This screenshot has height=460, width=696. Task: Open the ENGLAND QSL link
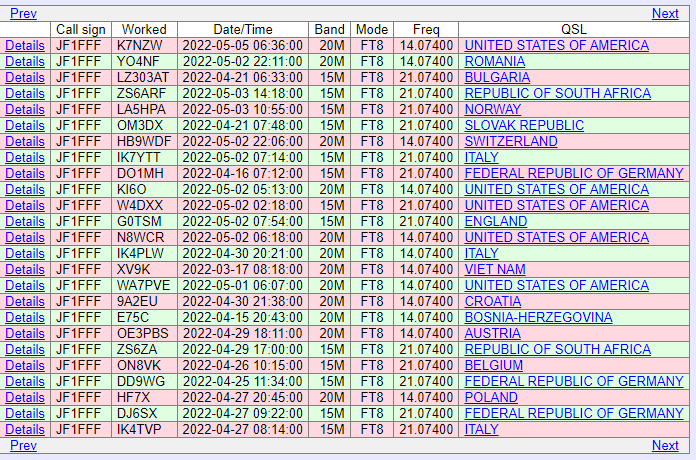click(495, 221)
